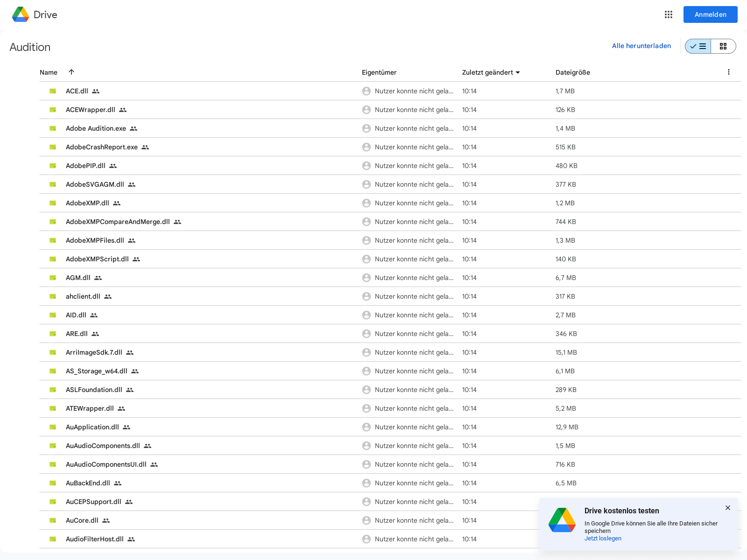Select the AS_Storage_w64.dll file name
The height and width of the screenshot is (560, 747).
(97, 371)
